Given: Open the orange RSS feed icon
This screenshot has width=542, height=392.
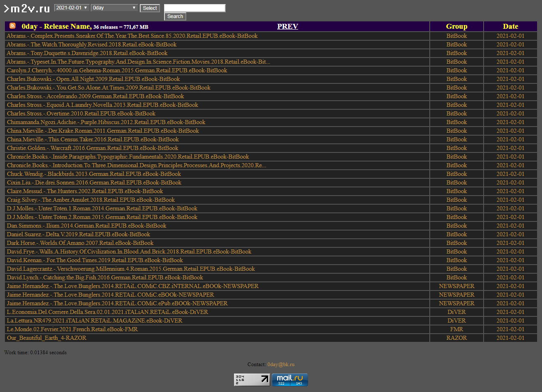Looking at the screenshot, I should coord(13,26).
